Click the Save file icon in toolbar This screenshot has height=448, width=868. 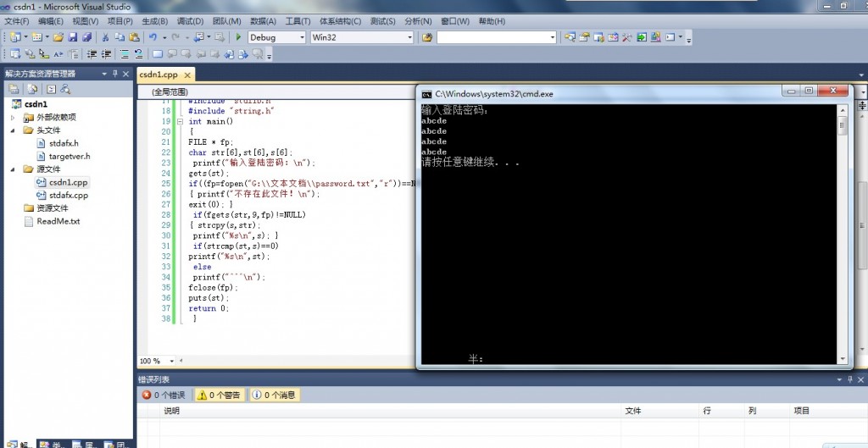click(x=73, y=37)
